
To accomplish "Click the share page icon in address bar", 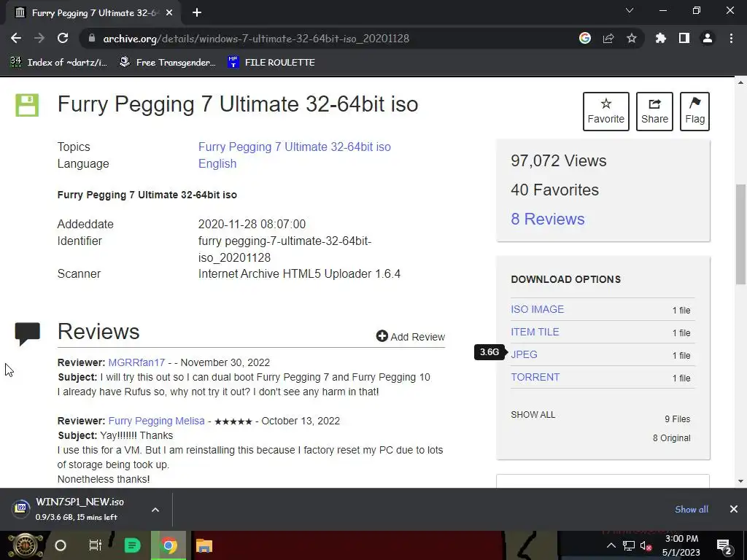I will 608,38.
